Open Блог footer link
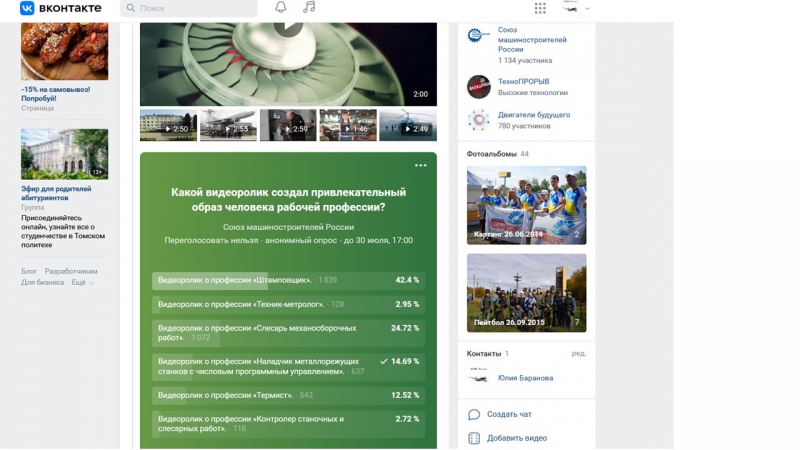 tap(29, 271)
